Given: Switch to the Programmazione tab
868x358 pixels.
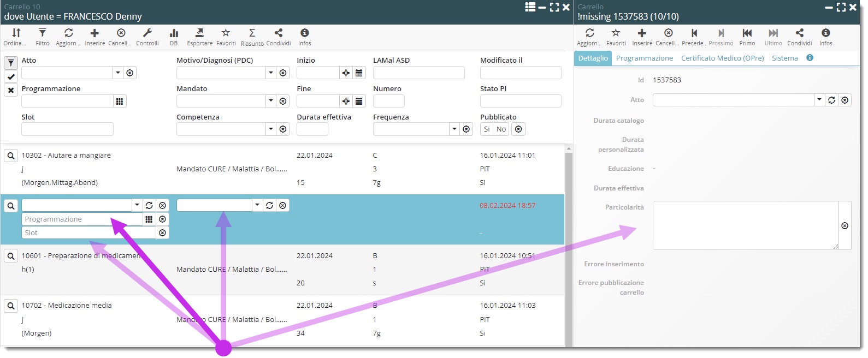Looking at the screenshot, I should [644, 58].
